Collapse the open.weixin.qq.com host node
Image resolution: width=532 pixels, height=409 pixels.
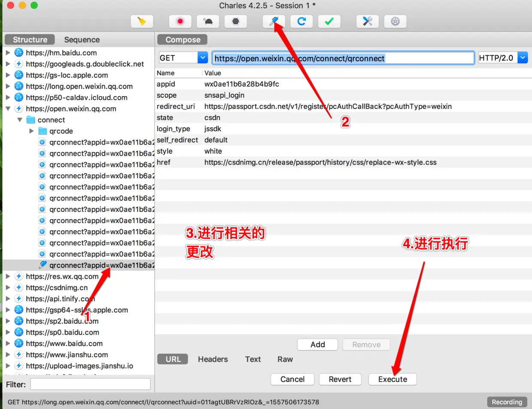[x=8, y=108]
